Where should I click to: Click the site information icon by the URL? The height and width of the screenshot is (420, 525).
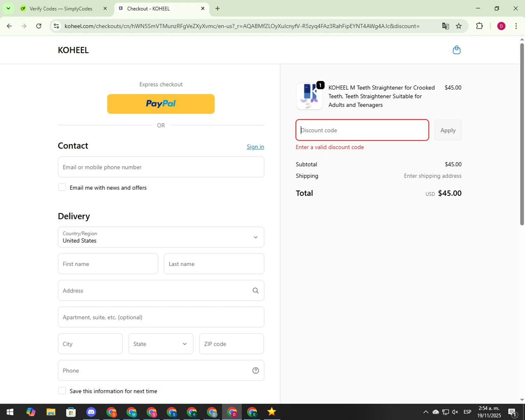pyautogui.click(x=56, y=26)
